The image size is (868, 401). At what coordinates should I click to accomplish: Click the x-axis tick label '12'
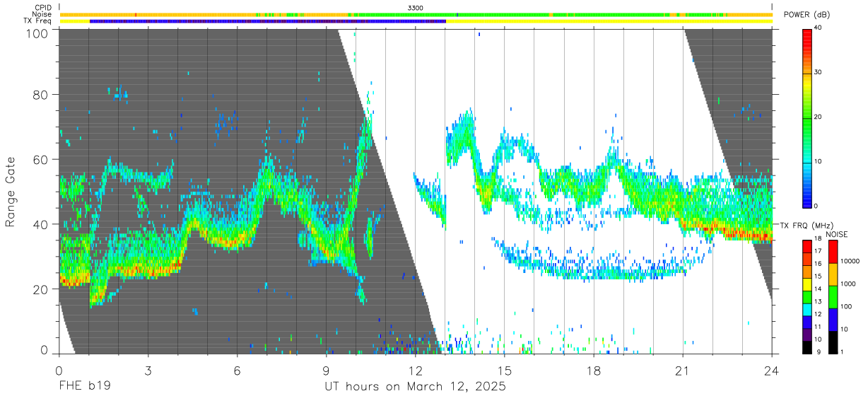coord(416,371)
